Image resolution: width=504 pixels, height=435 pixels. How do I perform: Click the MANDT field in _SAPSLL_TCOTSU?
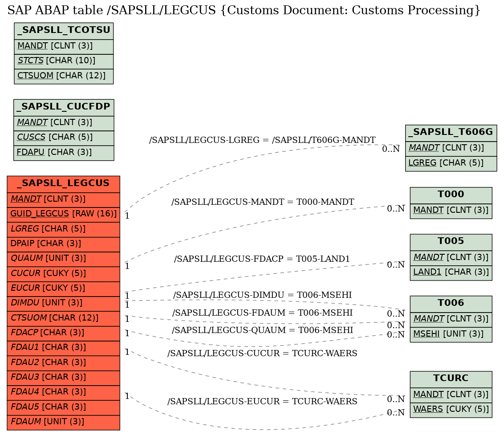[x=64, y=47]
